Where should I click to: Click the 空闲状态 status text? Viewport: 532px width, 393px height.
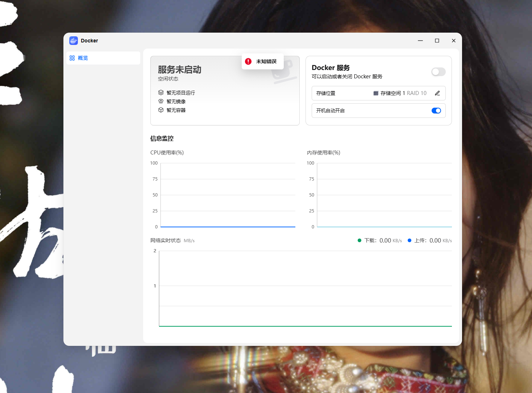168,79
